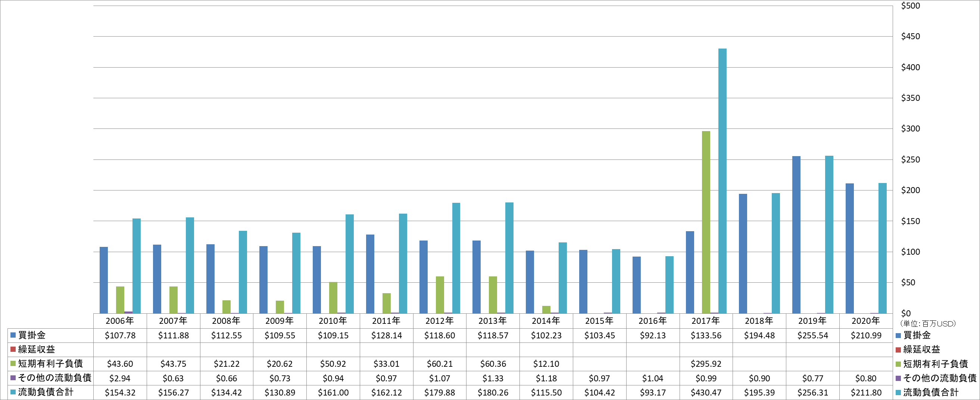Select the 2011年 column header
Image resolution: width=980 pixels, height=400 pixels.
tap(386, 321)
